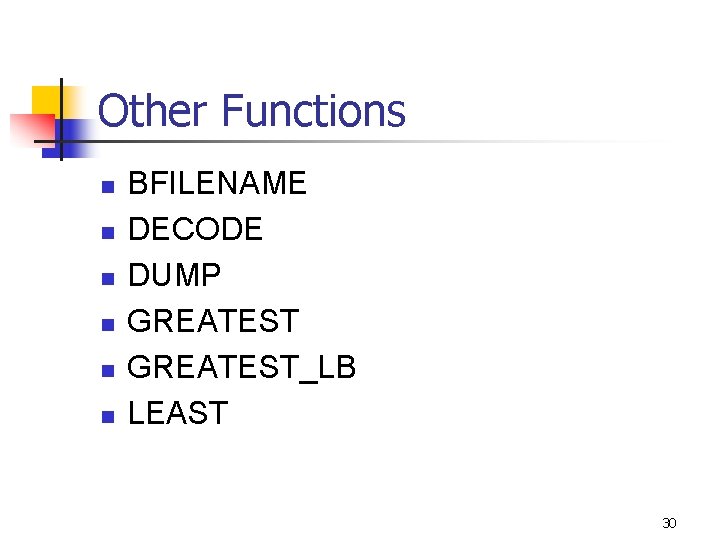The image size is (720, 540).
Task: Click the vertical black line in decoration
Action: pyautogui.click(x=61, y=119)
